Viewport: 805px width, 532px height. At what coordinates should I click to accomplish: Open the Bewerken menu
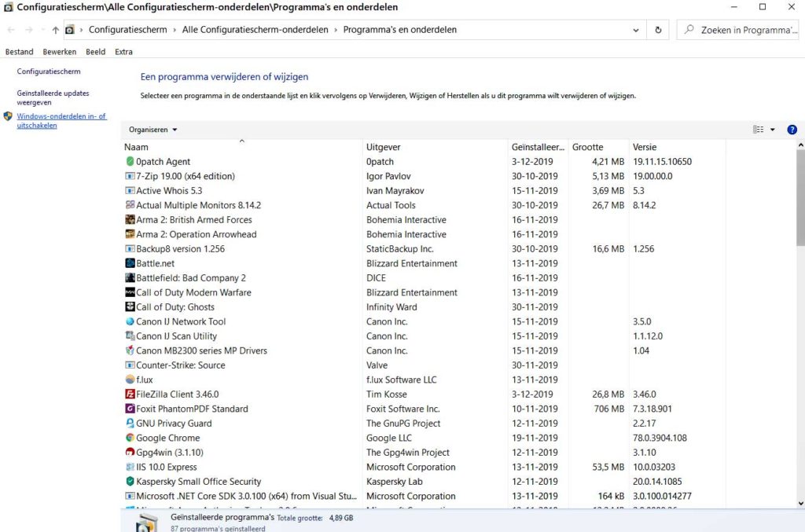(60, 52)
